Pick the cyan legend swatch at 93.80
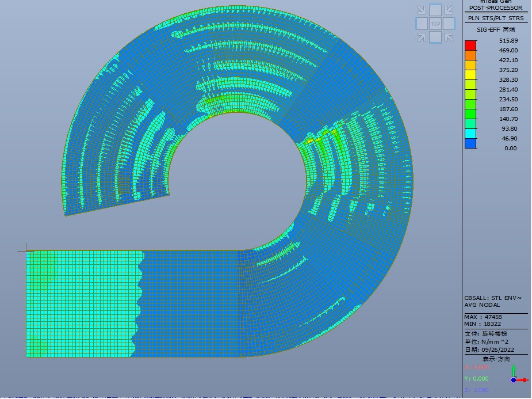The height and width of the screenshot is (399, 532). pos(470,134)
